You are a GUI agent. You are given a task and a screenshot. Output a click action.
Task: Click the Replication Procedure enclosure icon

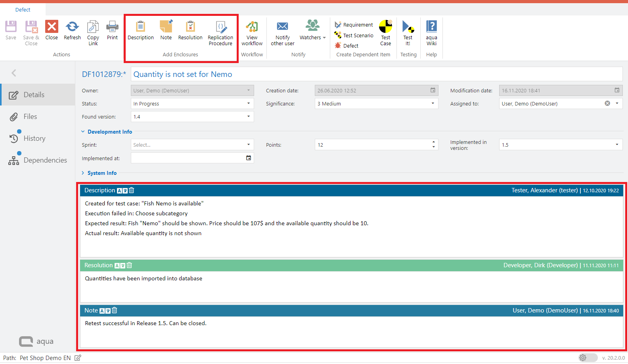click(x=220, y=27)
